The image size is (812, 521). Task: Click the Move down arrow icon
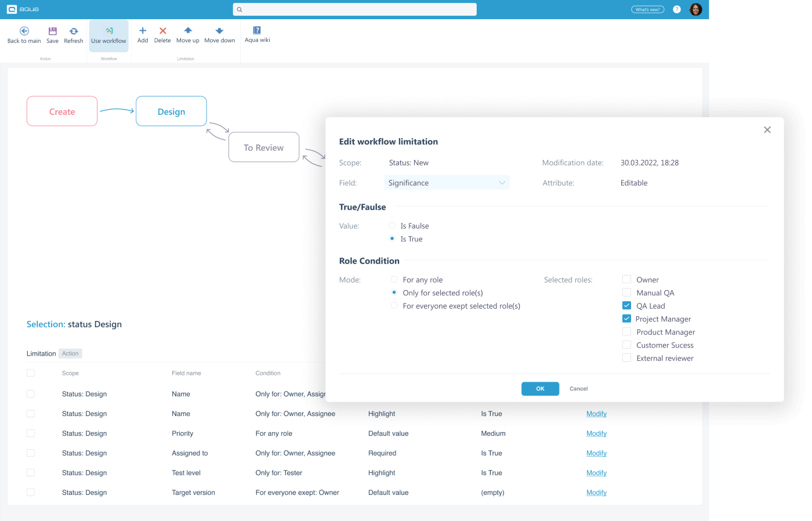pyautogui.click(x=219, y=31)
